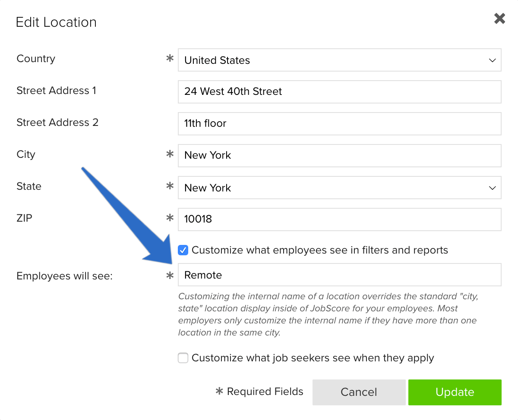
Task: Click into the ZIP field containing 10018
Action: [x=339, y=219]
